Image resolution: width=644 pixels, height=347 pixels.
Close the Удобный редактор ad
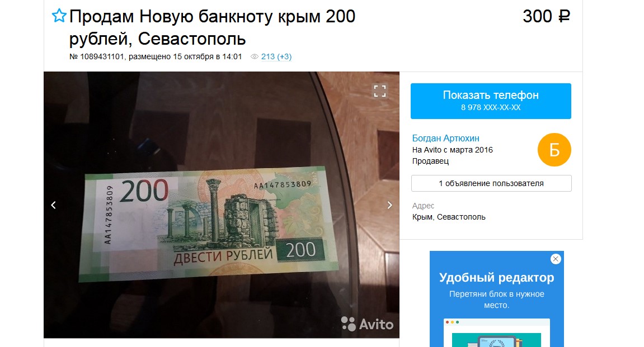[555, 259]
